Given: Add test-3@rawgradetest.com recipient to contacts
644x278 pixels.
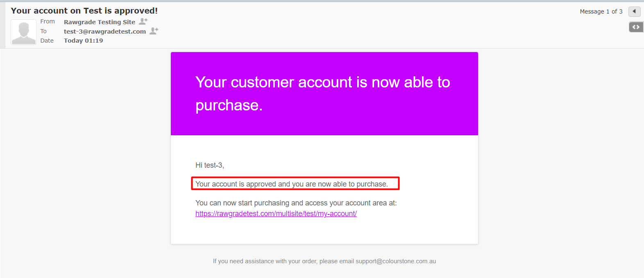Looking at the screenshot, I should [x=154, y=31].
